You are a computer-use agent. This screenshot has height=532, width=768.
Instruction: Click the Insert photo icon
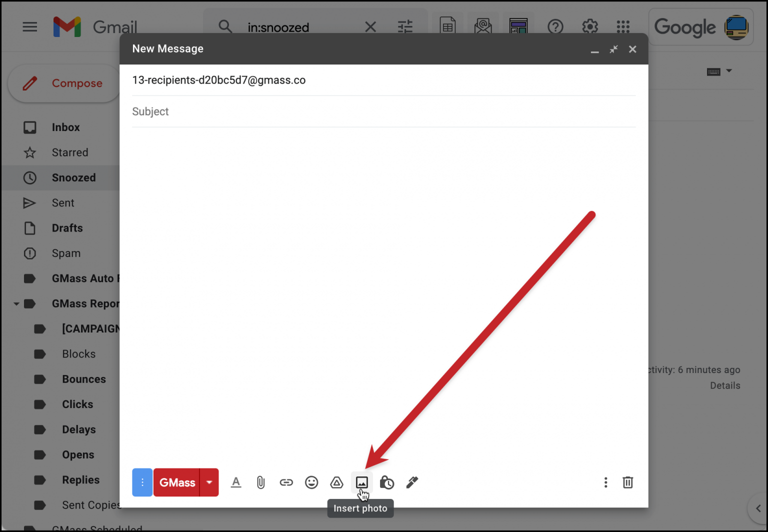(361, 482)
